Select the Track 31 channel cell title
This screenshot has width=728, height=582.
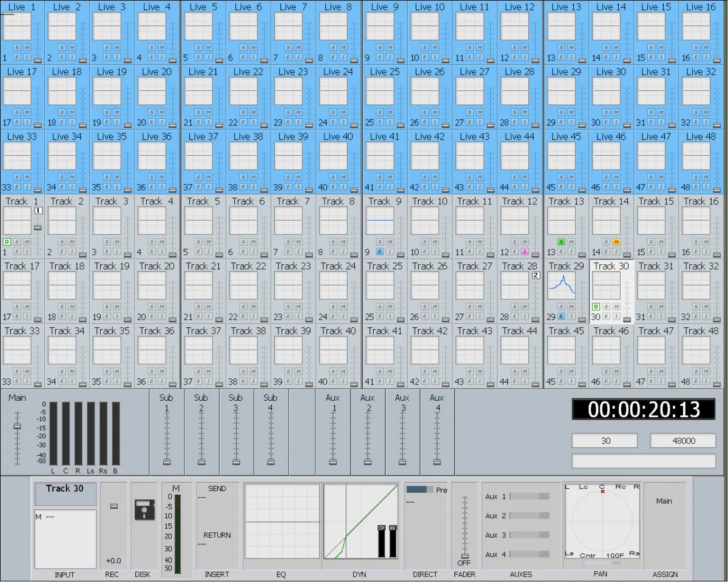click(655, 266)
